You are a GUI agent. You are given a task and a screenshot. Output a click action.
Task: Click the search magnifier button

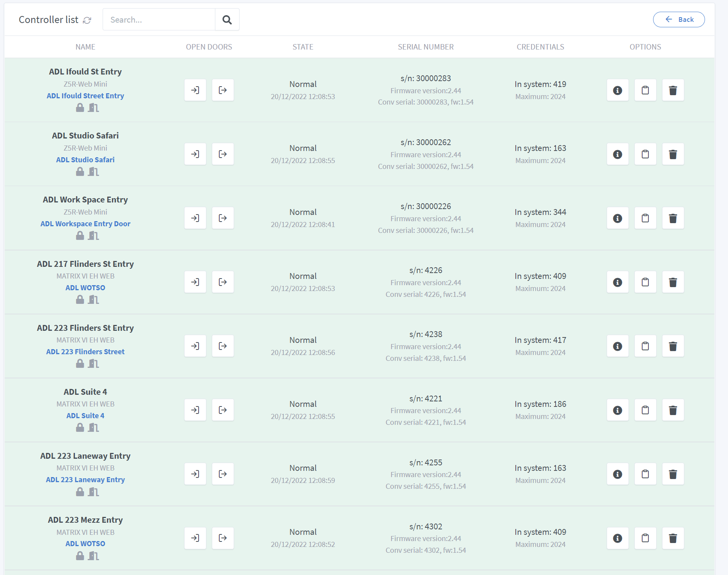tap(227, 20)
